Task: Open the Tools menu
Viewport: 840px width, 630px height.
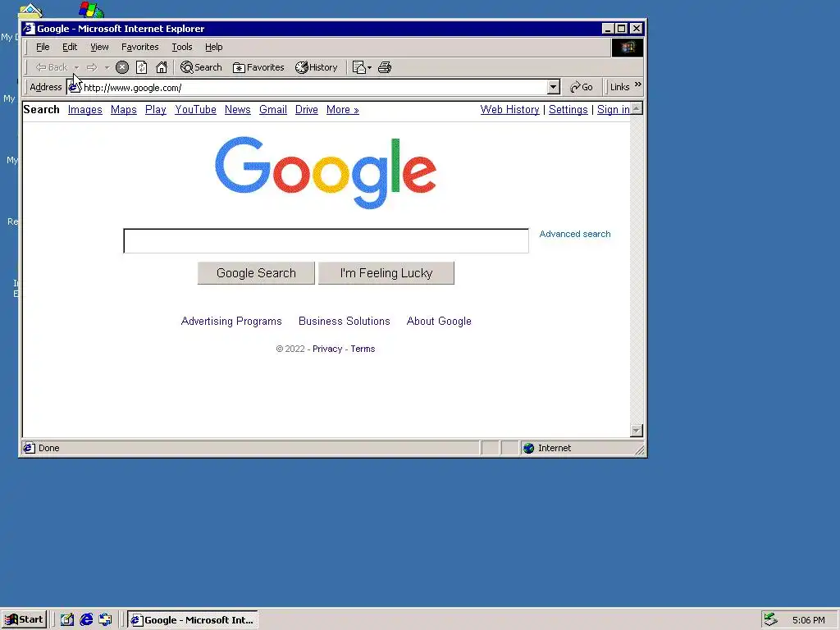Action: [x=181, y=47]
